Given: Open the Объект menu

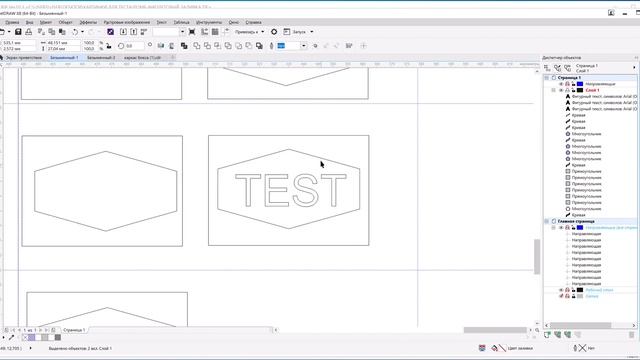Looking at the screenshot, I should point(65,22).
